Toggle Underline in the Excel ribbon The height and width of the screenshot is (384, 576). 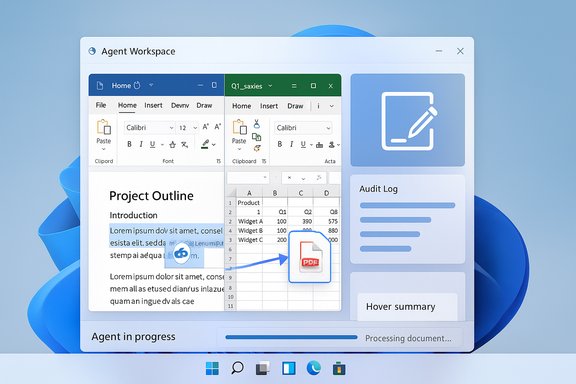[303, 144]
